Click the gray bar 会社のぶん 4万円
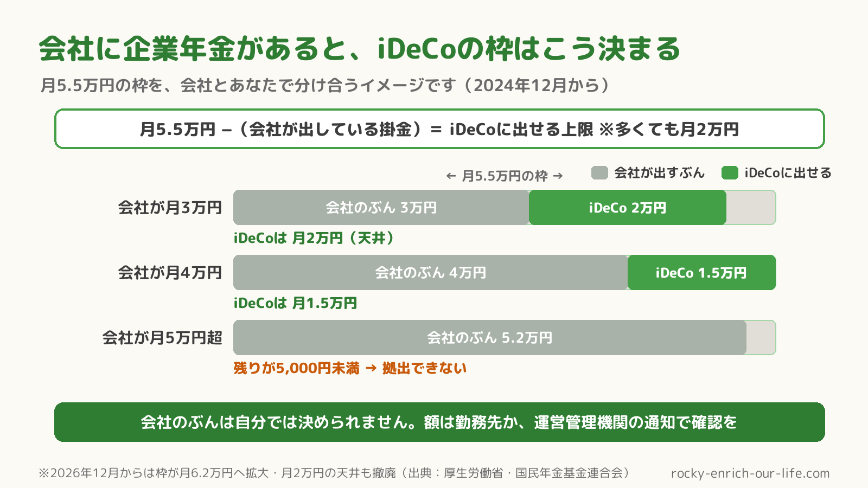The image size is (868, 488). click(x=431, y=273)
